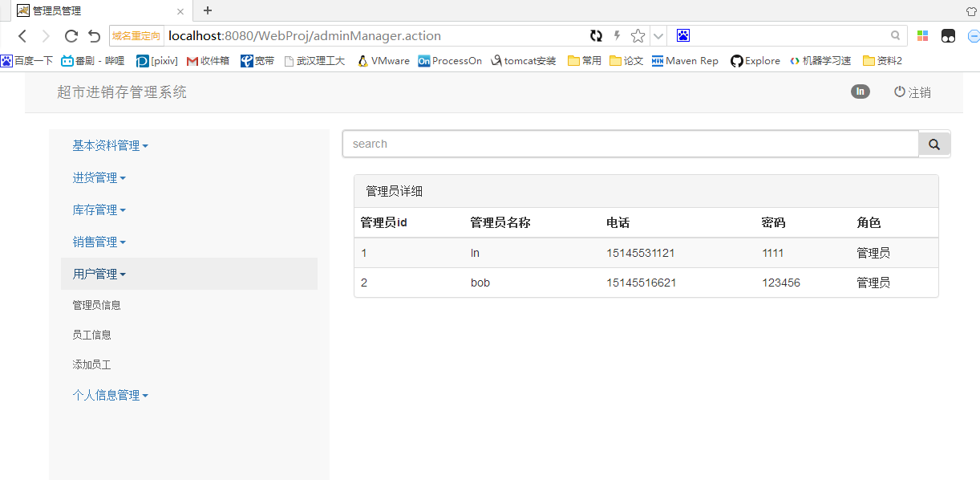
Task: Open the [pixiv] bookmark
Action: click(x=157, y=60)
